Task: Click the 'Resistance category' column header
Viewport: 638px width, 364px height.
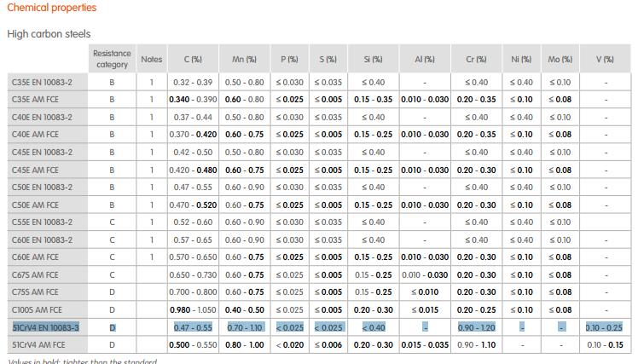Action: click(x=112, y=59)
